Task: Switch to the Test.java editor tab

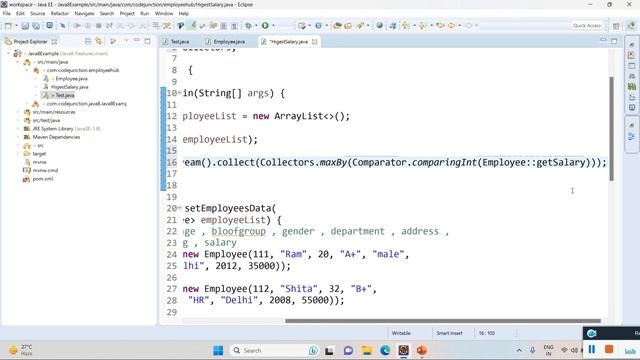Action: 176,42
